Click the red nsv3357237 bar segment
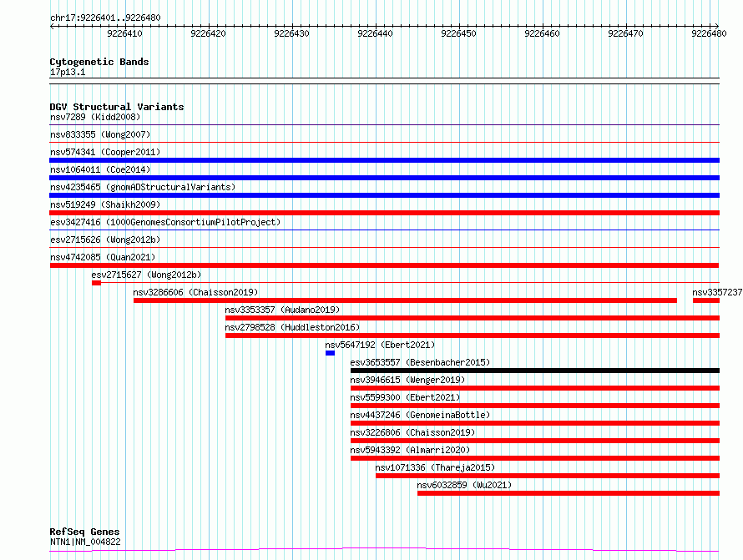 pyautogui.click(x=706, y=300)
